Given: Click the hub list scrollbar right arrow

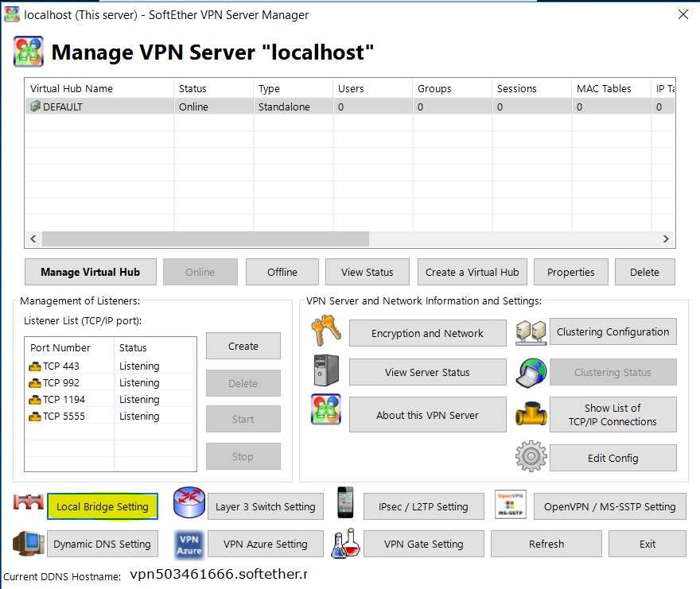Looking at the screenshot, I should coord(666,238).
